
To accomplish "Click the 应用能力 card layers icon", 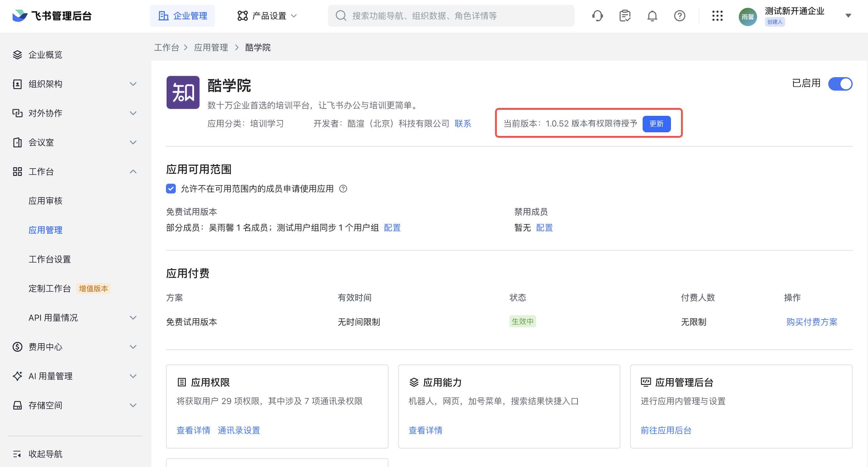I will click(x=414, y=382).
